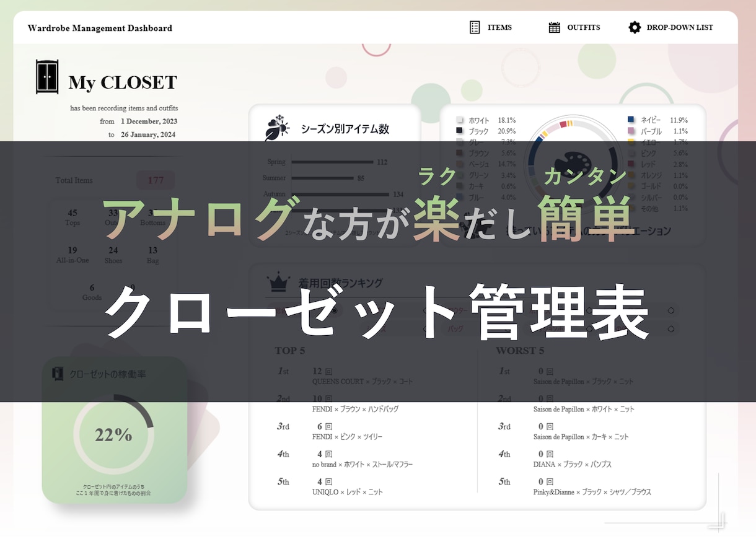Click the シーズン別アイテム数 heading

click(x=345, y=129)
